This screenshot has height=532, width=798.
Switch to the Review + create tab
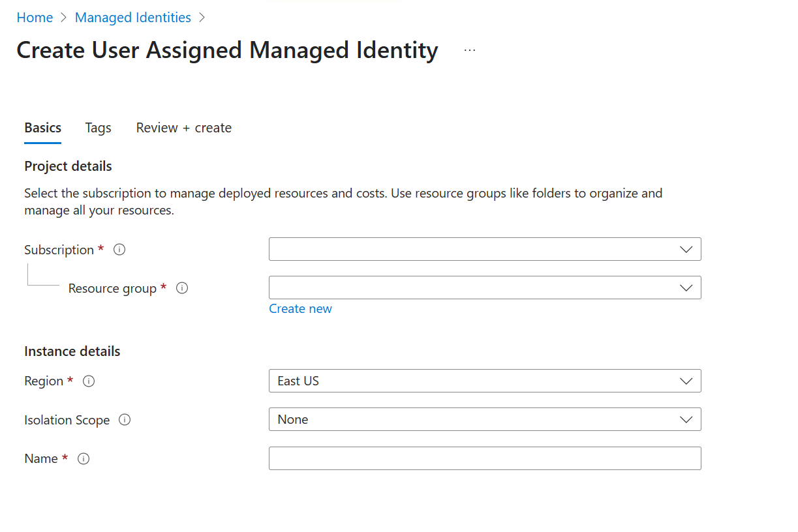[184, 128]
